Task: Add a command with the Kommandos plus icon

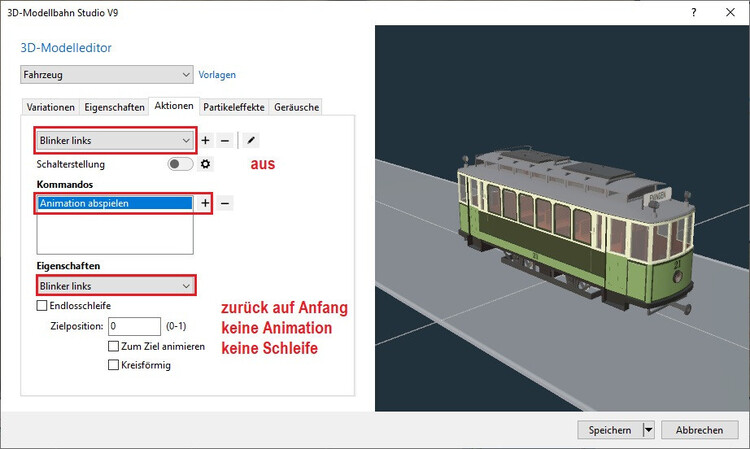Action: [x=205, y=203]
